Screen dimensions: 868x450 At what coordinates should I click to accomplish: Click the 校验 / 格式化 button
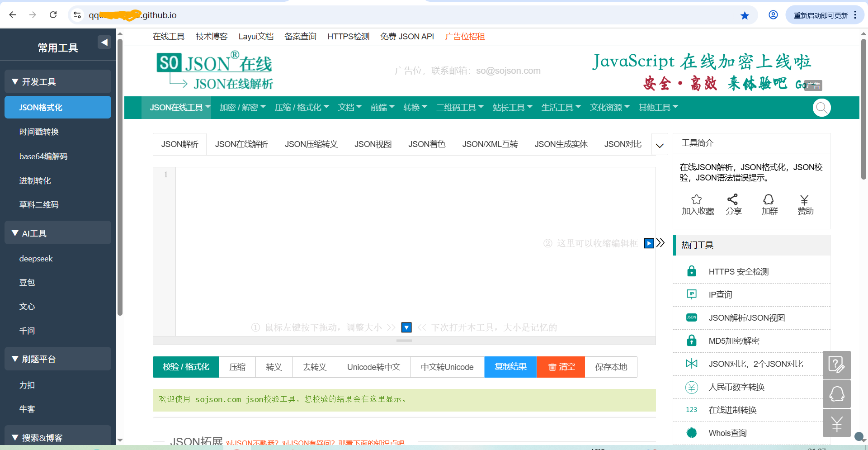186,367
